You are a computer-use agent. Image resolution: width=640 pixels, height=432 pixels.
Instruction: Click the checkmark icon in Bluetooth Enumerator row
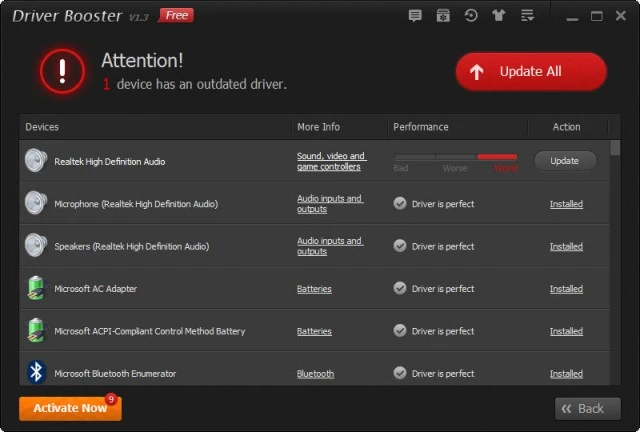pyautogui.click(x=400, y=373)
